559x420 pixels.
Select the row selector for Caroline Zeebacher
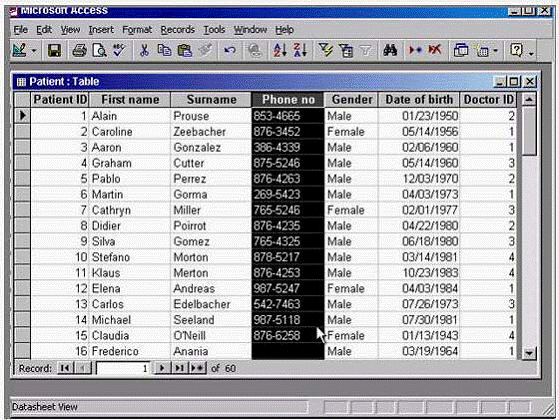point(22,132)
